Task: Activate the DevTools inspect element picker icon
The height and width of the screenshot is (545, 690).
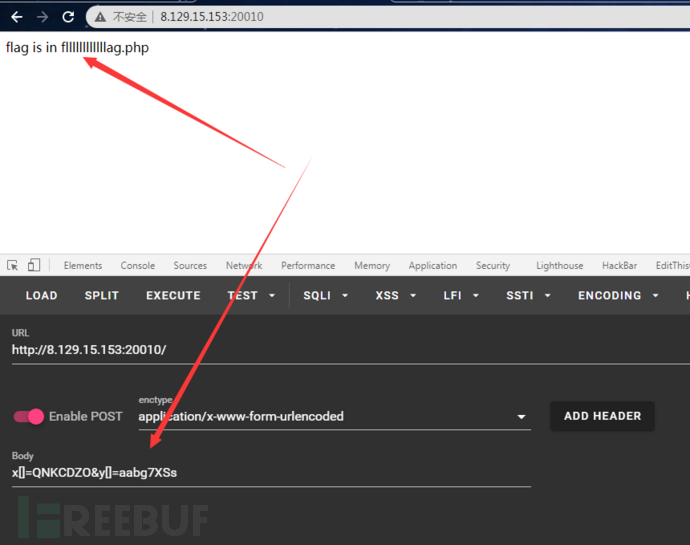Action: (12, 265)
